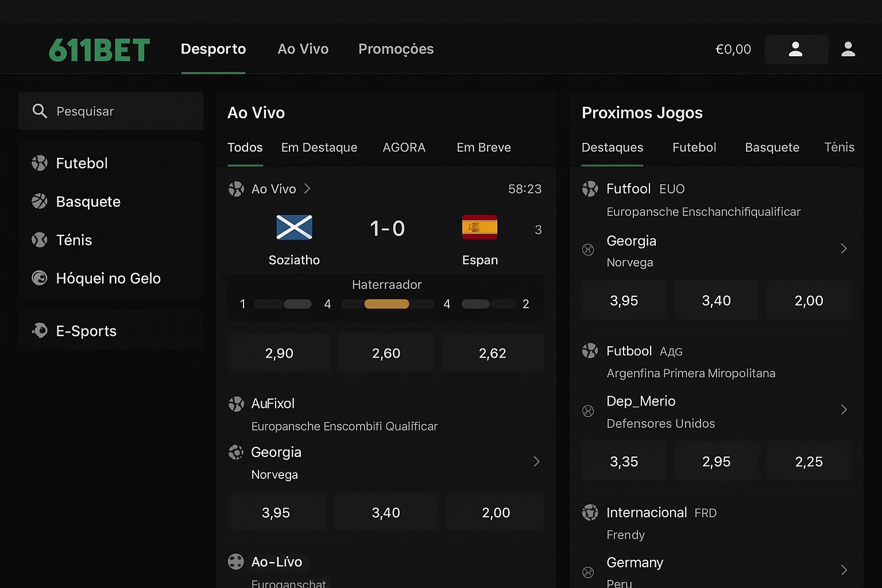Image resolution: width=882 pixels, height=588 pixels.
Task: Click the ball icon beside Georgia in Ao Vivo
Action: (236, 452)
